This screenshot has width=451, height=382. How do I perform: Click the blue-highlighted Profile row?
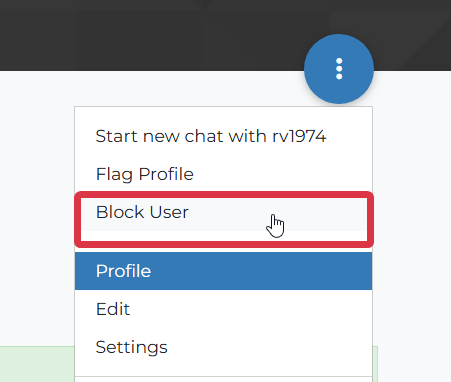tap(223, 271)
